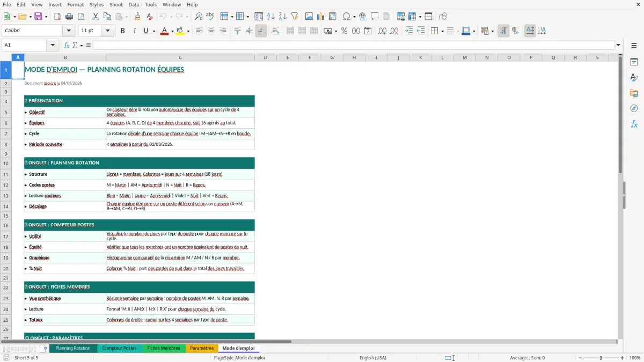This screenshot has height=362, width=644.
Task: Click Sort Descending icon
Action: click(282, 17)
